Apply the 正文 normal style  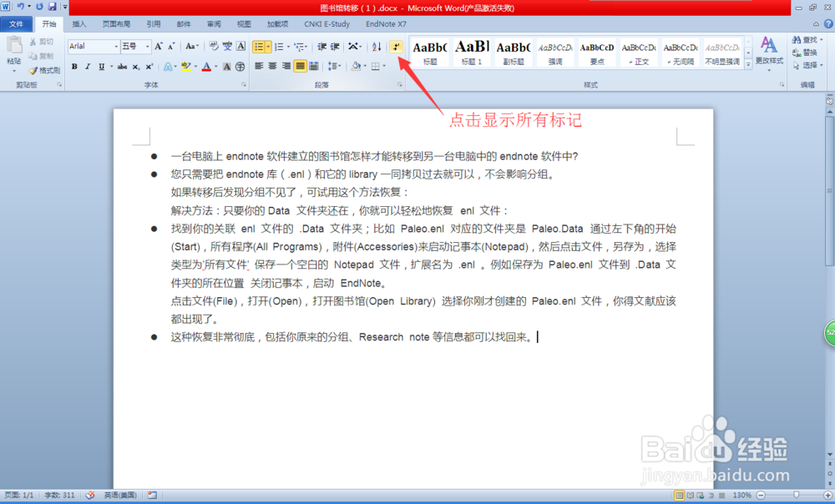point(639,53)
